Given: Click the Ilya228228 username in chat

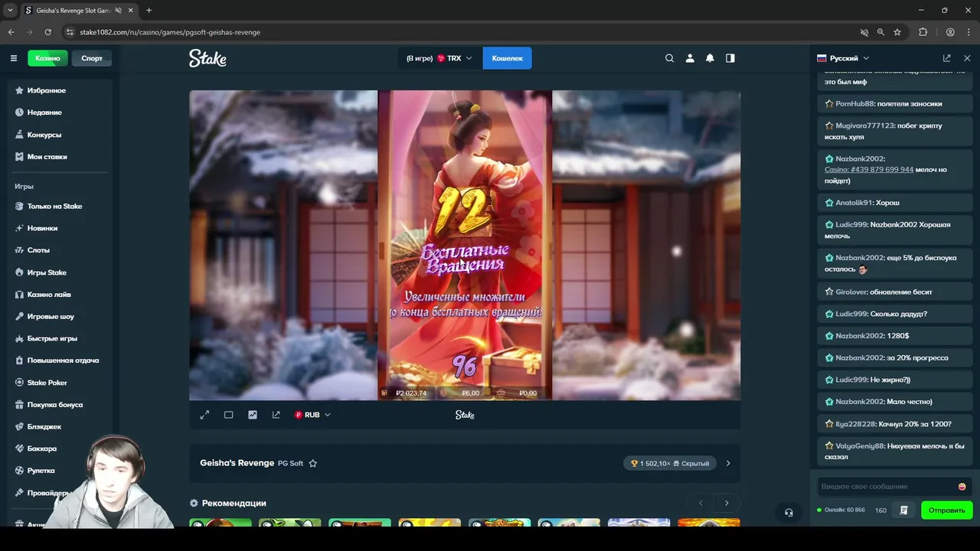Looking at the screenshot, I should pos(854,424).
